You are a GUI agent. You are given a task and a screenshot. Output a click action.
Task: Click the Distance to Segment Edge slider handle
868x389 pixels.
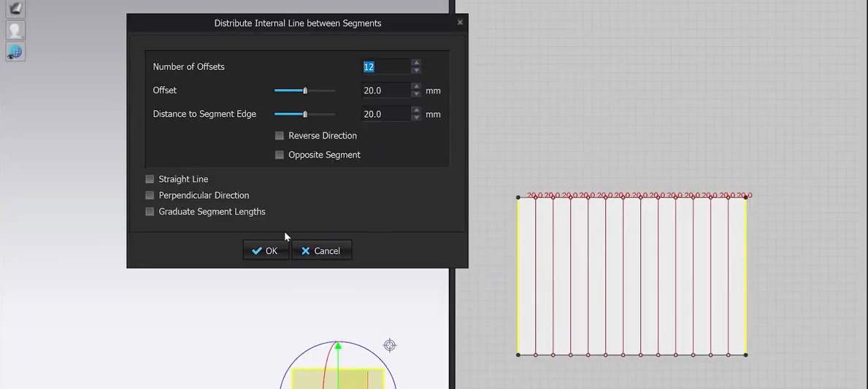coord(305,114)
